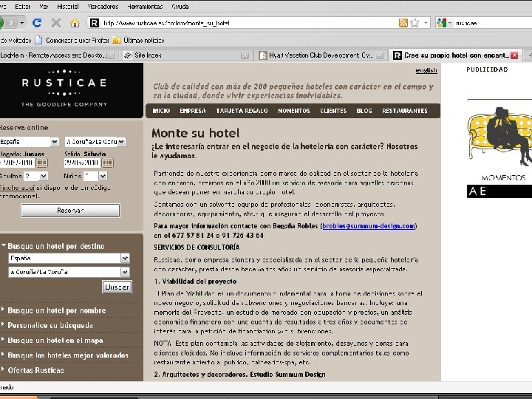Click the RSS feed icon in address bar
This screenshot has width=532, height=399.
pos(403,23)
